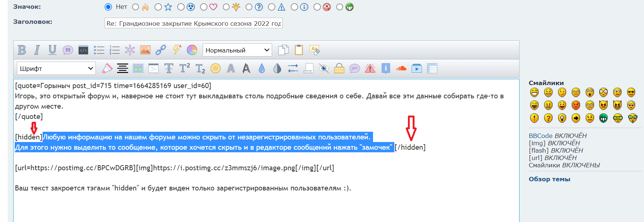Insert a bulleted list

click(99, 50)
